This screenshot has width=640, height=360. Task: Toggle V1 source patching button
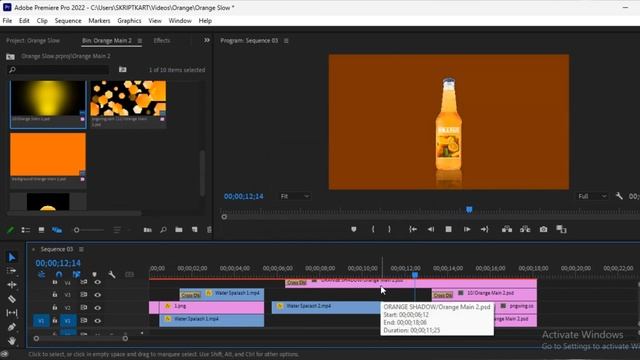pos(41,321)
